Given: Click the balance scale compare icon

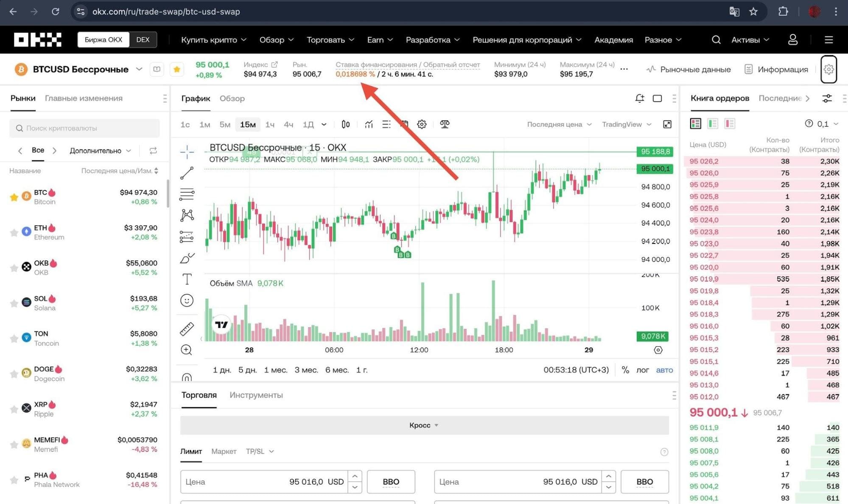Looking at the screenshot, I should click(x=445, y=124).
